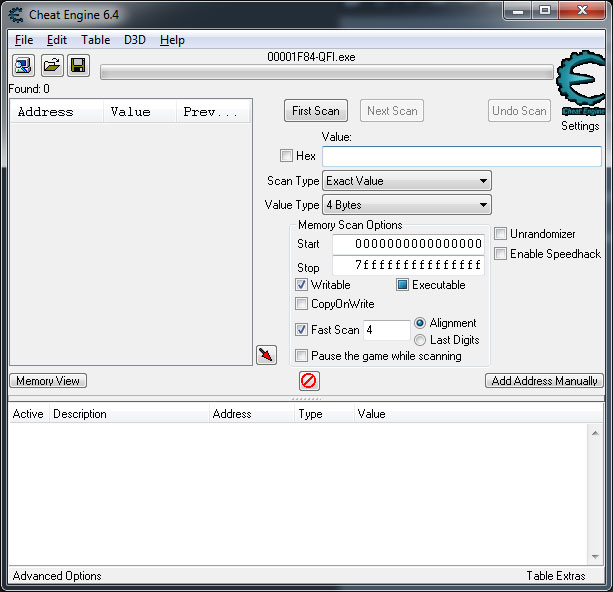Click the address table scroll down arrow

(595, 556)
